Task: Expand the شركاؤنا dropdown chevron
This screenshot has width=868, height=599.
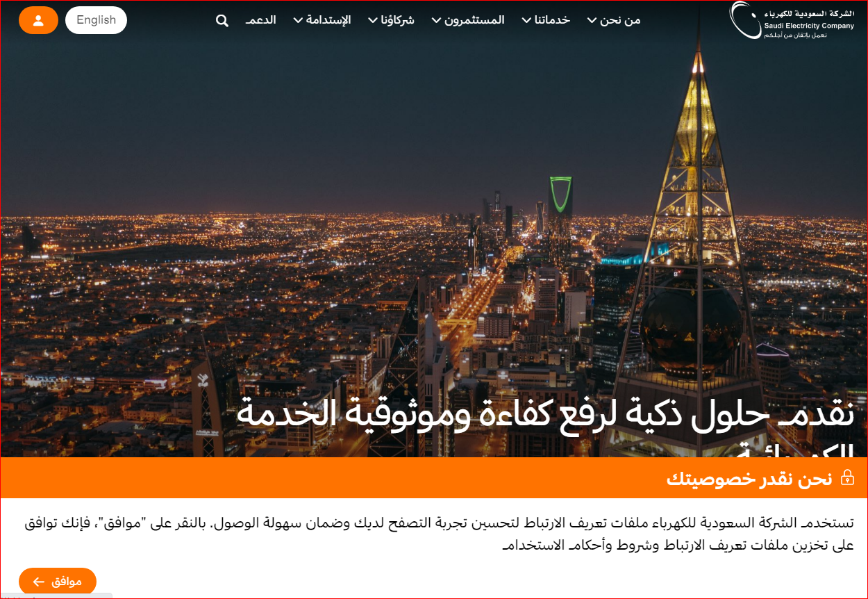Action: coord(374,20)
